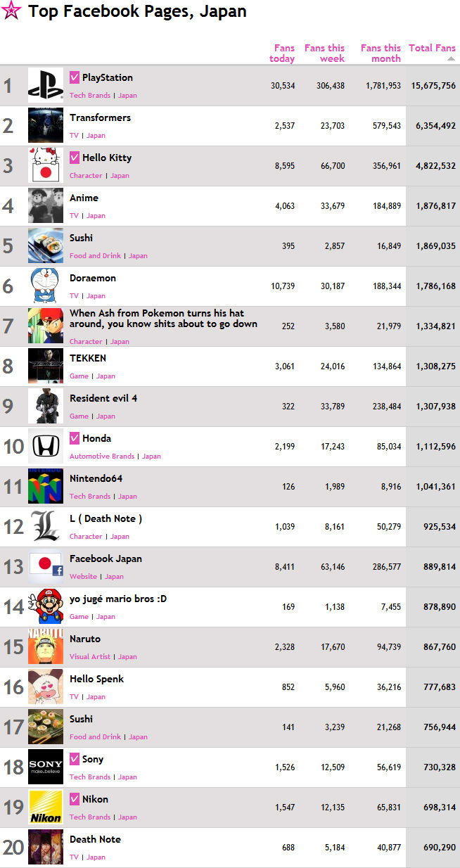Open the Naruto page thumbnail
Viewport: 460px width, 868px height.
tap(46, 647)
